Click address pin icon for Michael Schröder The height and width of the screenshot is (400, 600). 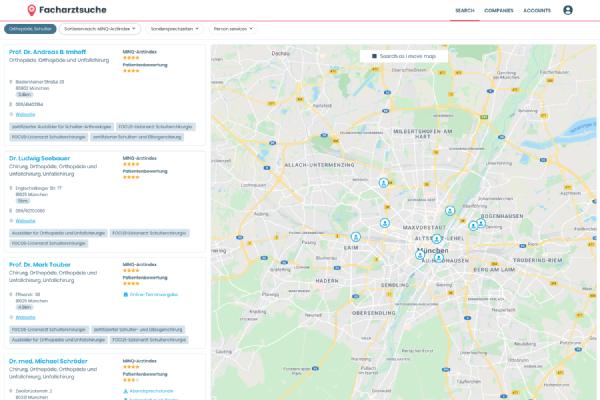click(11, 391)
